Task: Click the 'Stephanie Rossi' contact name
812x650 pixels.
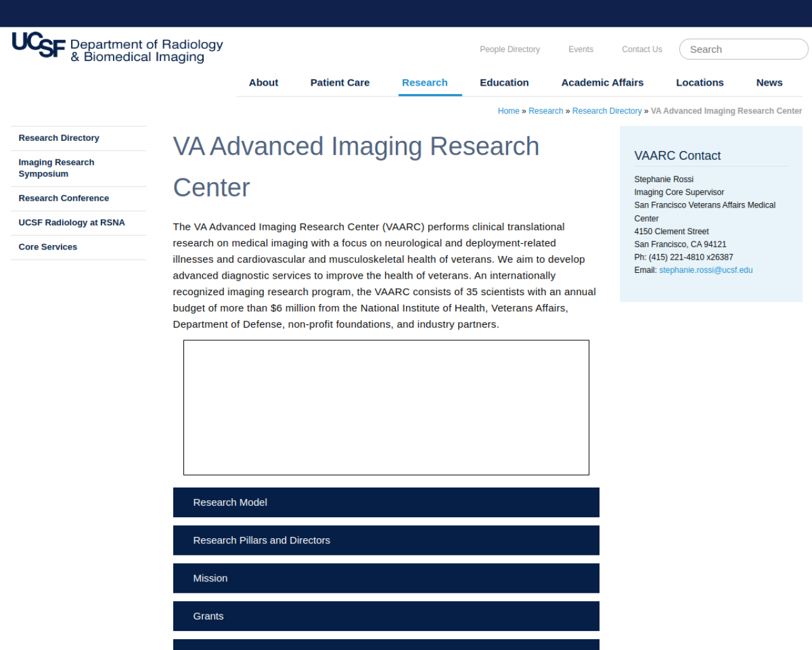Action: pyautogui.click(x=664, y=180)
